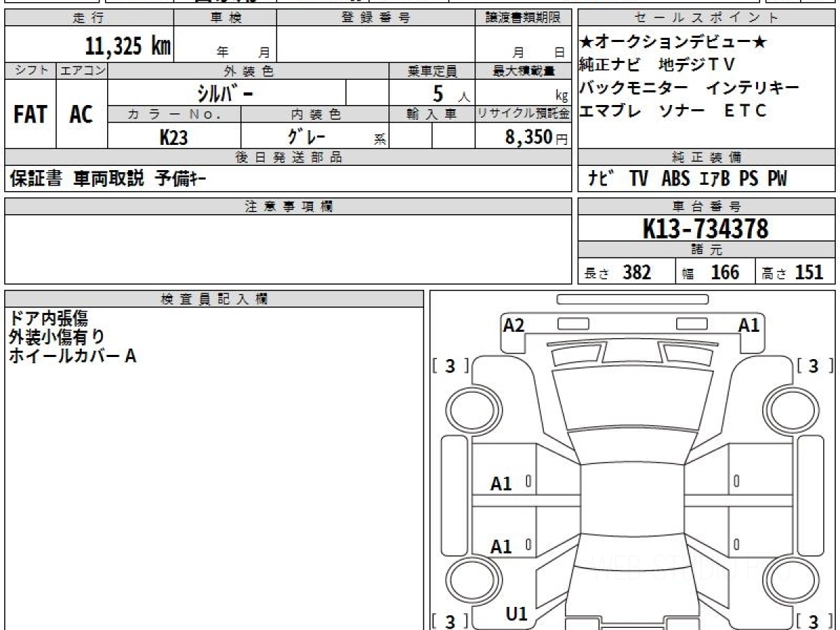Click the color number K23 field
Image resolution: width=840 pixels, height=630 pixels.
(174, 136)
